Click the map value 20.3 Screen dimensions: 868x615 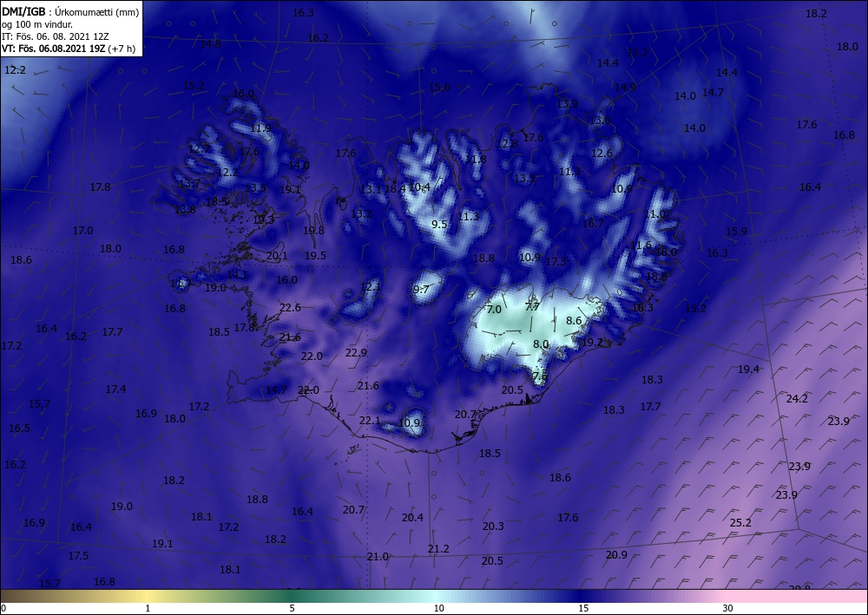click(493, 526)
